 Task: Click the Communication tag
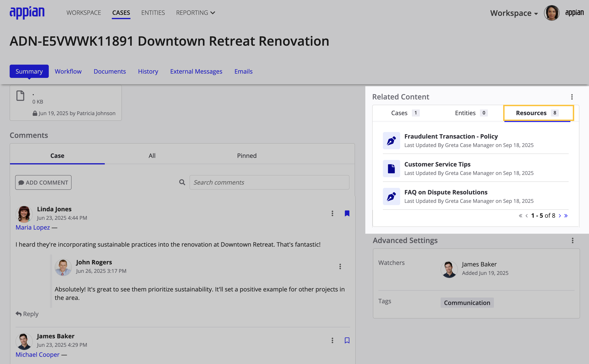[x=467, y=303]
